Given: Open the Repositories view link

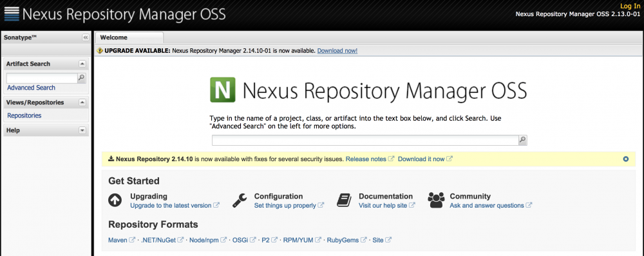Looking at the screenshot, I should tap(24, 115).
